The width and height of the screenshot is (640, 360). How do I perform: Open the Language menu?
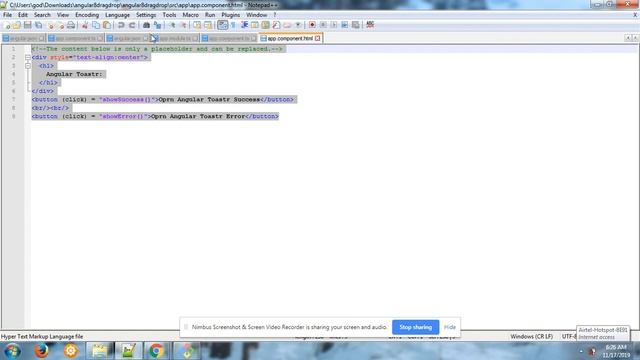117,15
